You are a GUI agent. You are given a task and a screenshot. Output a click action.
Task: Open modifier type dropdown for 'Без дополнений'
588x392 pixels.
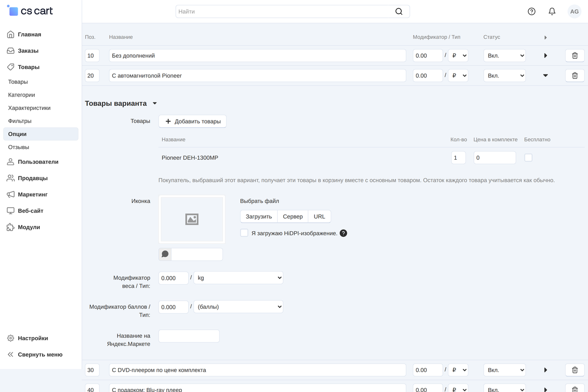pos(458,56)
